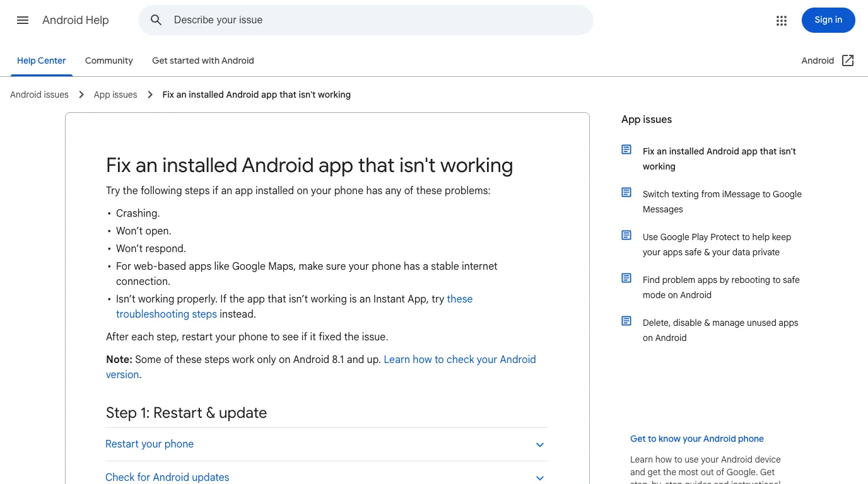Image resolution: width=868 pixels, height=484 pixels.
Task: Click the Step 1: Restart & update heading
Action: [x=186, y=413]
